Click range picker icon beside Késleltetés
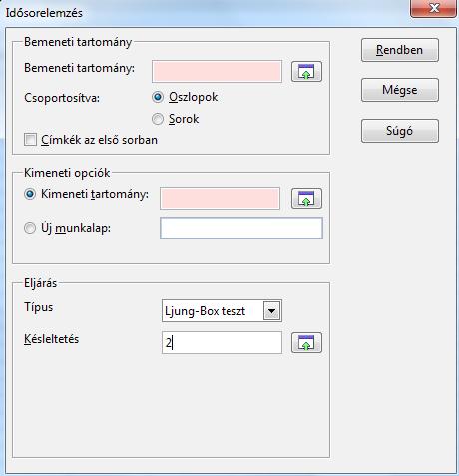Screen dimensions: 459x476 tap(306, 342)
